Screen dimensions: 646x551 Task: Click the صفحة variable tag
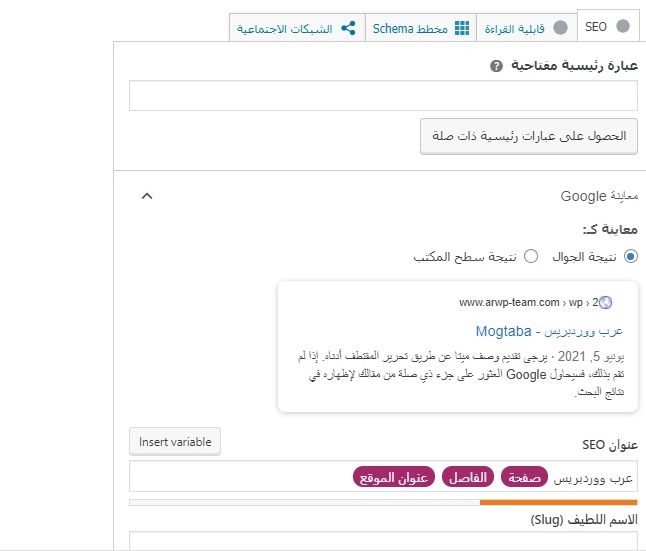(x=524, y=477)
